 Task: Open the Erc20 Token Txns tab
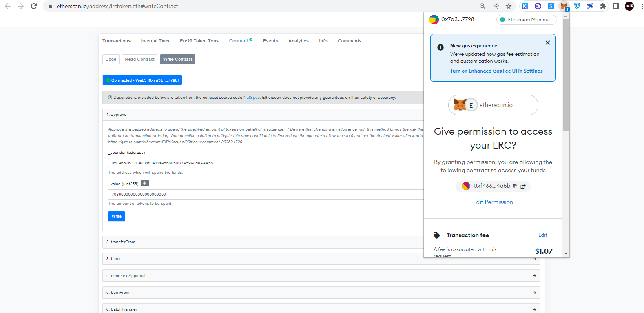pos(199,41)
